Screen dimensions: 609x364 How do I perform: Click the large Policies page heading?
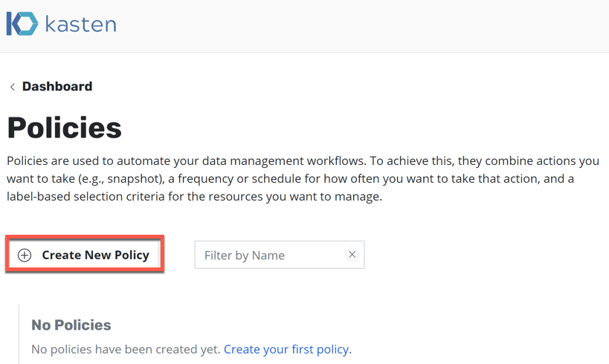point(65,128)
